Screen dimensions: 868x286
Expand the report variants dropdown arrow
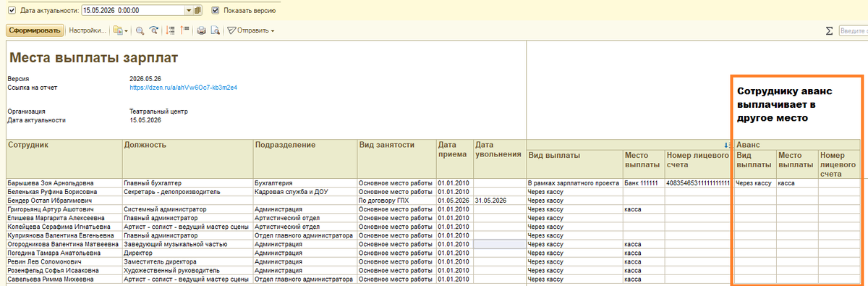pyautogui.click(x=126, y=30)
